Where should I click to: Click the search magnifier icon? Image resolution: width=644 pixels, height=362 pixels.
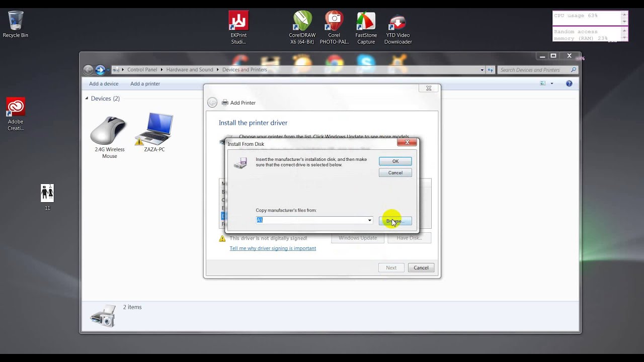coord(573,70)
